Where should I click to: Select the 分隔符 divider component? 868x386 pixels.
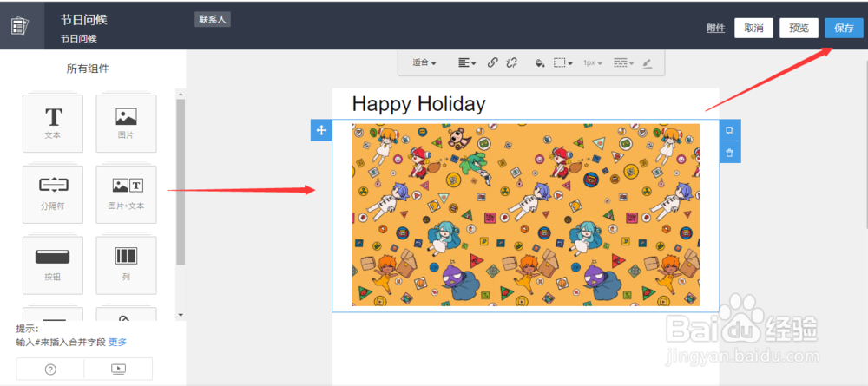[x=53, y=194]
